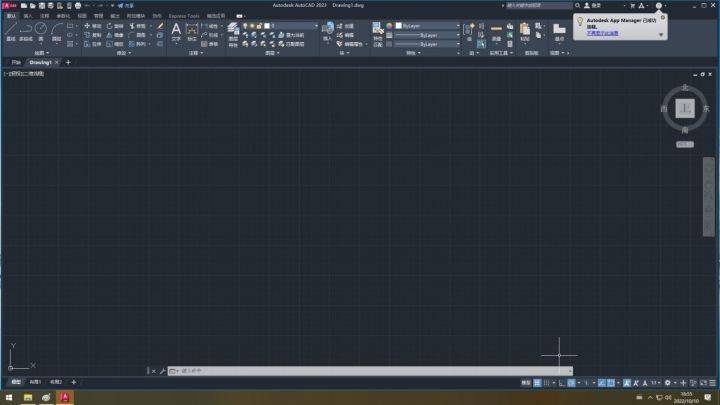Screen dimensions: 720x405
Task: Toggle polar tracking in status bar
Action: click(571, 382)
